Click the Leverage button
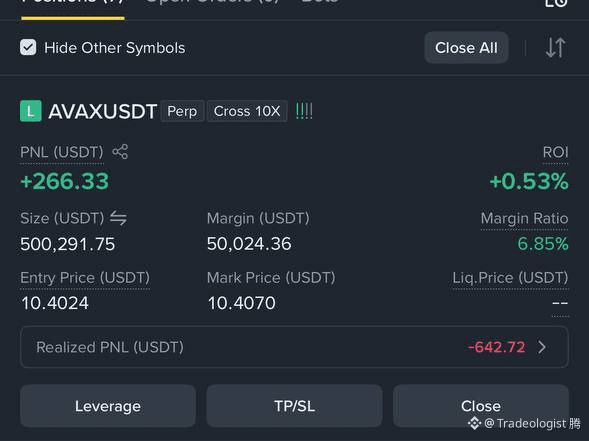The image size is (589, 441). coord(108,406)
